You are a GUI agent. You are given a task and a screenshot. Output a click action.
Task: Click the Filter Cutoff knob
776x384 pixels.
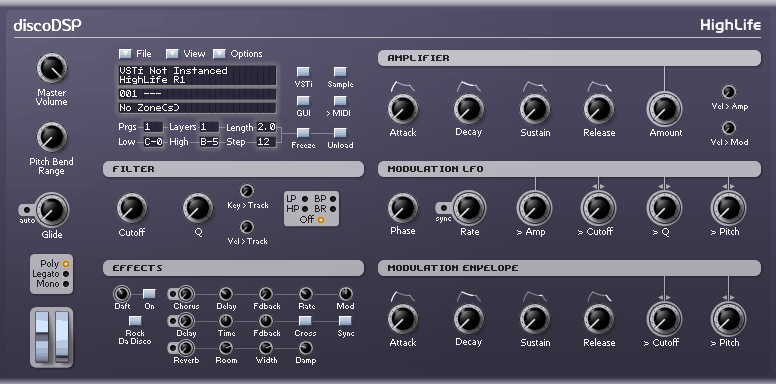(x=132, y=208)
